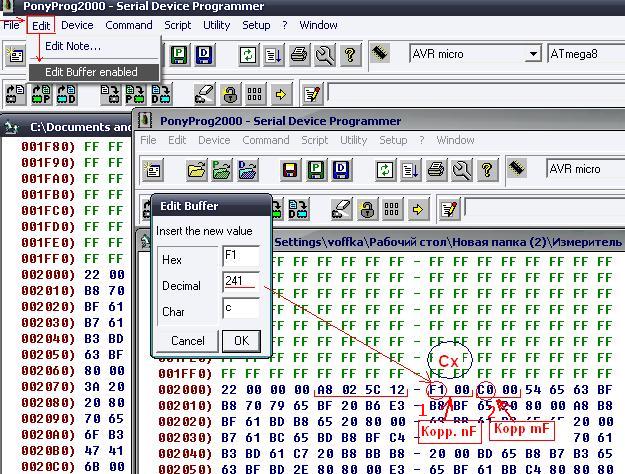Click the Hex value input field
Viewport: 625px width, 474px height.
[x=241, y=258]
